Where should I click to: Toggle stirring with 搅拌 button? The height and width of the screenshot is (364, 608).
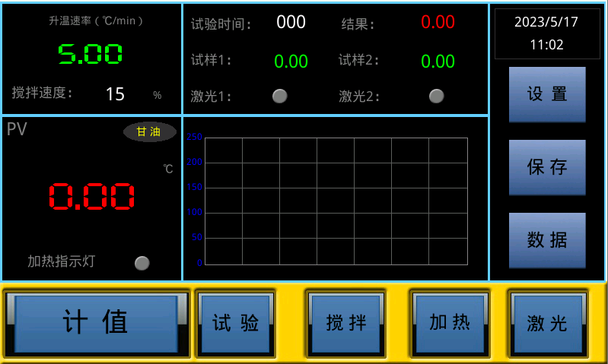coord(346,324)
